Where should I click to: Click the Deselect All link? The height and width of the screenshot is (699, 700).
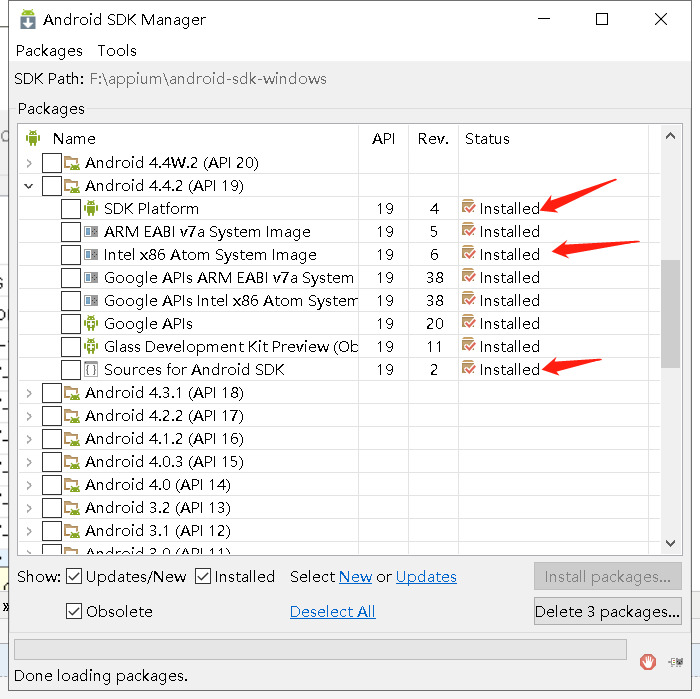point(333,612)
